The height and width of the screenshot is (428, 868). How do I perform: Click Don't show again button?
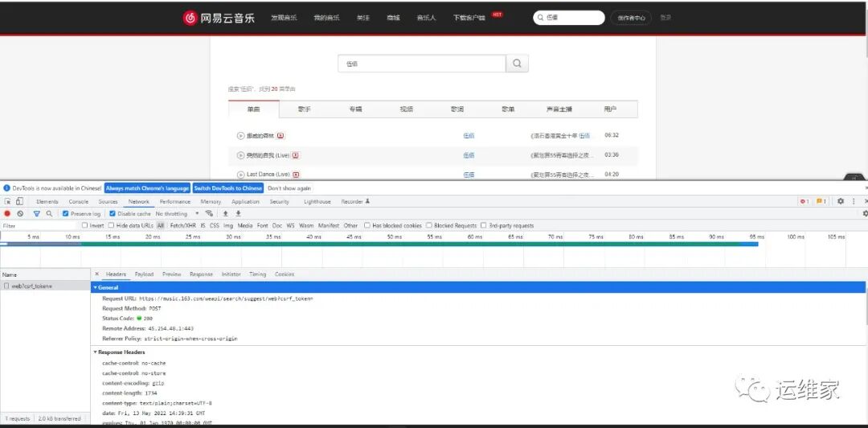tap(289, 188)
